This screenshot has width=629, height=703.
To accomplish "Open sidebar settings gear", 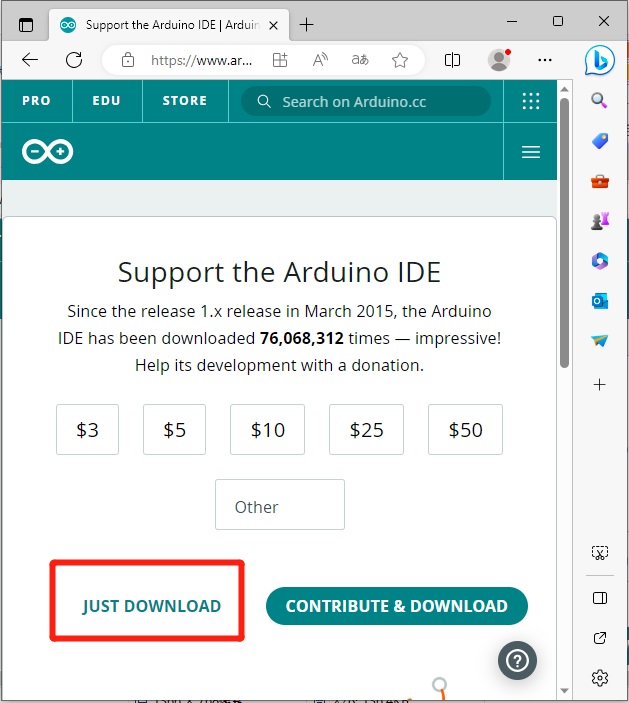I will (600, 678).
